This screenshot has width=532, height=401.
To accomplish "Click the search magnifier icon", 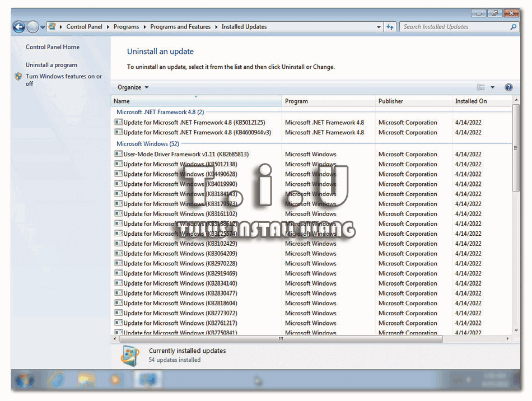I will [x=514, y=27].
